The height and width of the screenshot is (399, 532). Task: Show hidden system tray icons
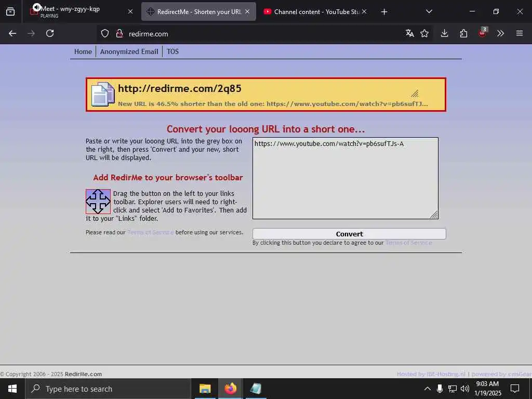(x=428, y=389)
